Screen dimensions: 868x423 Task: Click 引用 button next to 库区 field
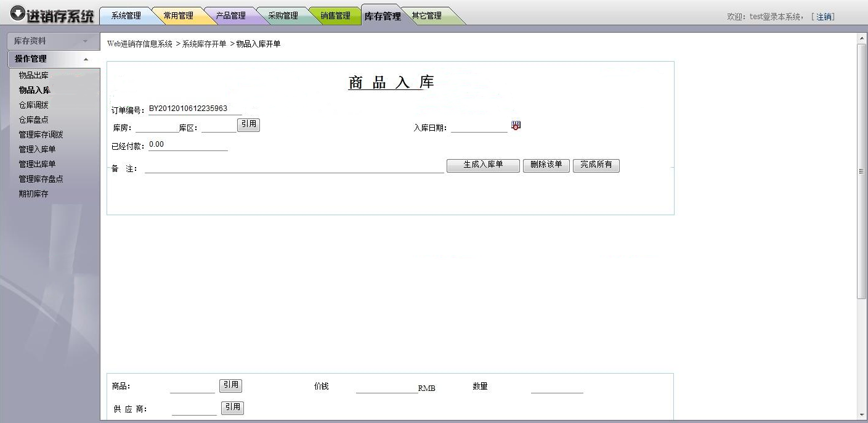point(248,125)
